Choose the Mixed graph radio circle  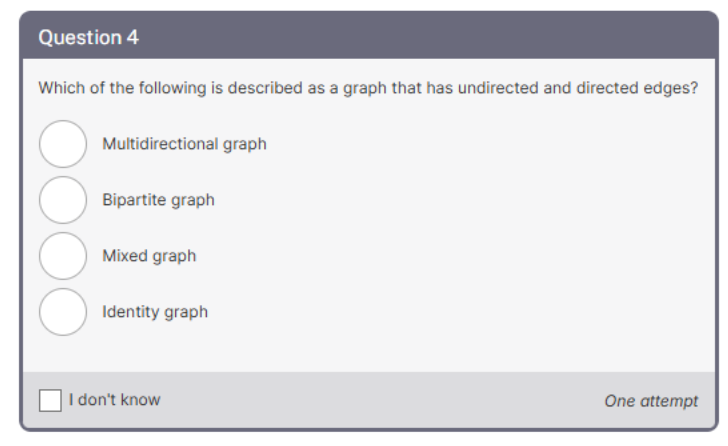pos(63,256)
